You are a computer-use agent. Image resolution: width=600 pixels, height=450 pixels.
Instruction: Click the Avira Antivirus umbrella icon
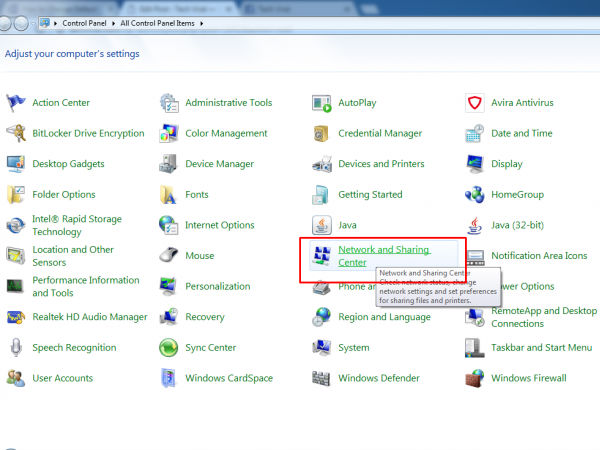475,103
